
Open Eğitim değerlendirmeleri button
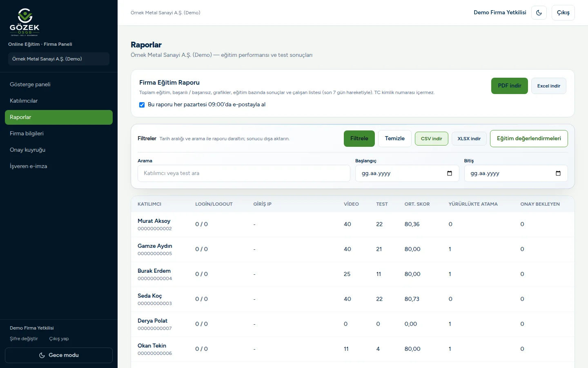529,139
